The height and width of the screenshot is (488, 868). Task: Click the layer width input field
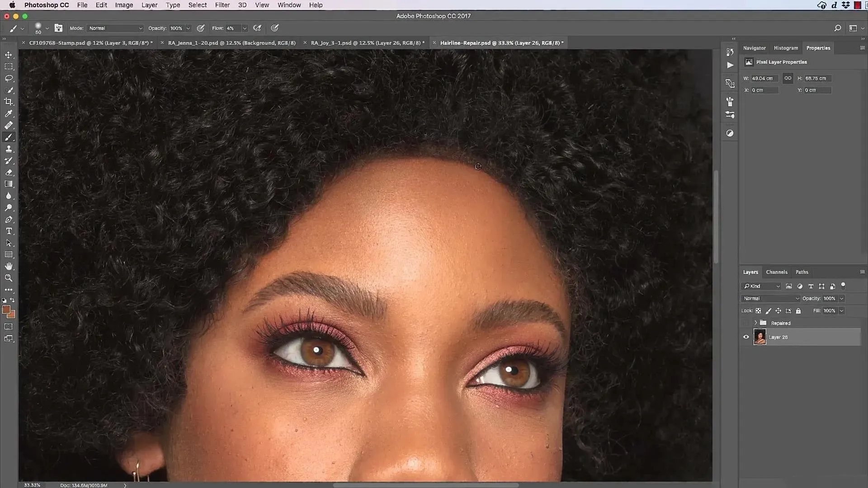click(x=764, y=78)
